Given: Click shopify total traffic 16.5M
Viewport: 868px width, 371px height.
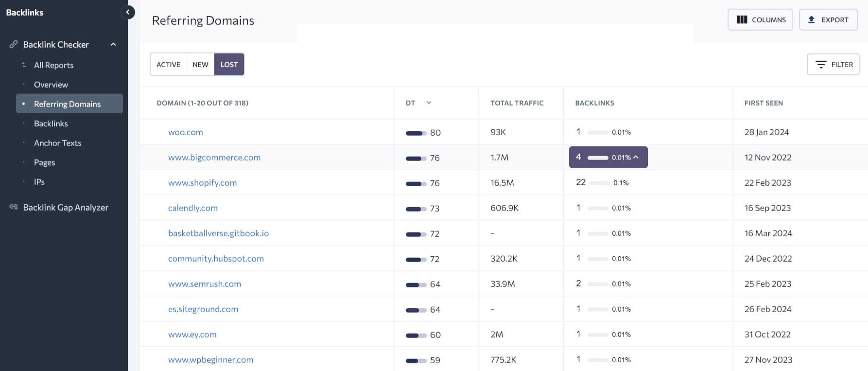Looking at the screenshot, I should (x=502, y=183).
